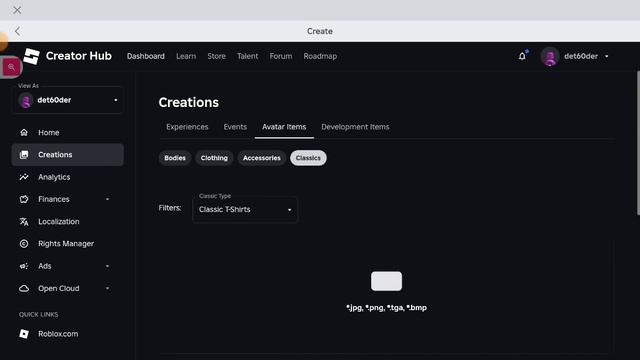Viewport: 640px width, 360px height.
Task: Click the Ads megaphone icon
Action: tap(24, 266)
